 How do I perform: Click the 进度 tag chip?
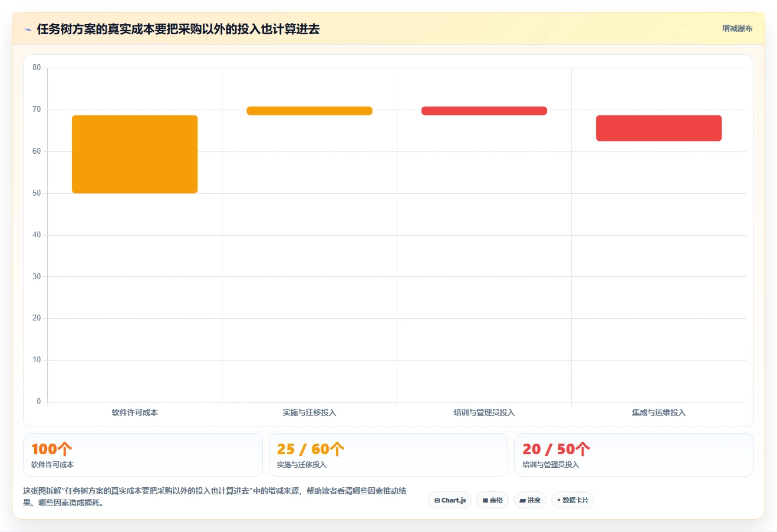pos(530,500)
